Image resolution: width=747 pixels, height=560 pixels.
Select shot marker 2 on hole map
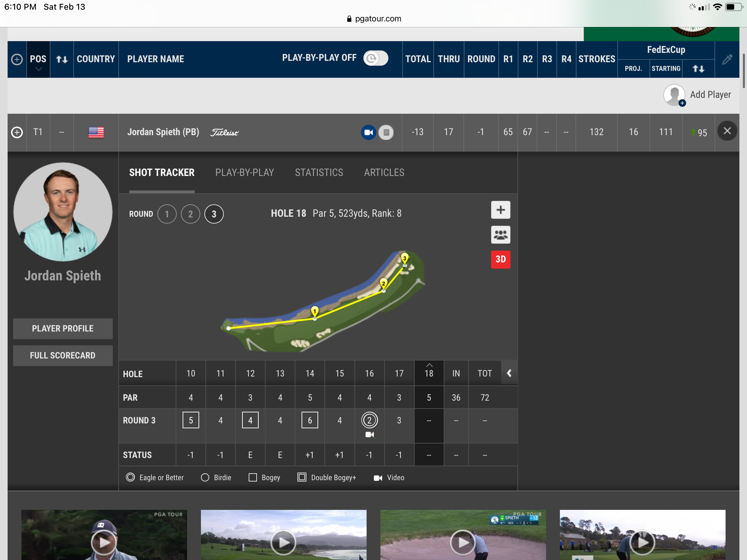(383, 283)
